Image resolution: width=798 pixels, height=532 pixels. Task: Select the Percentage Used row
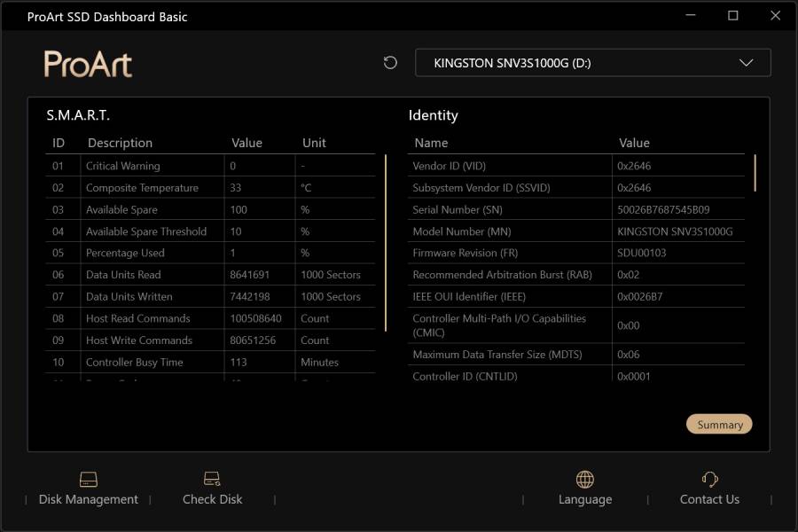coord(210,253)
